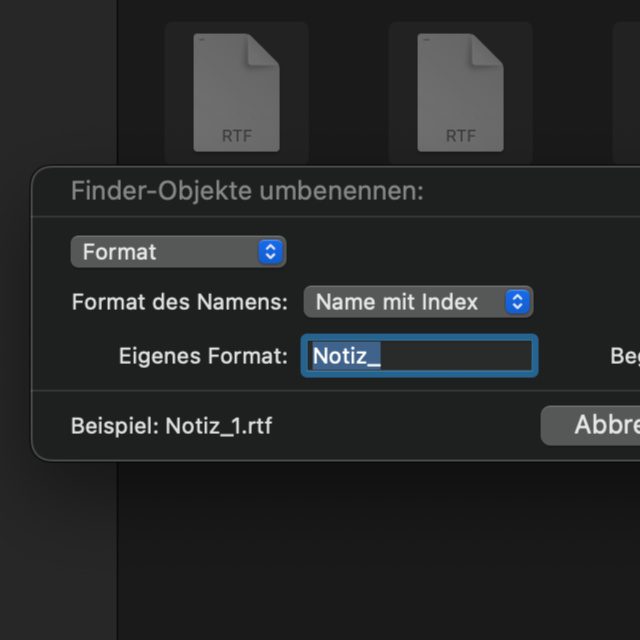Viewport: 640px width, 640px height.
Task: Click the Finder-Objekte umbenennen dialog title
Action: tap(247, 191)
